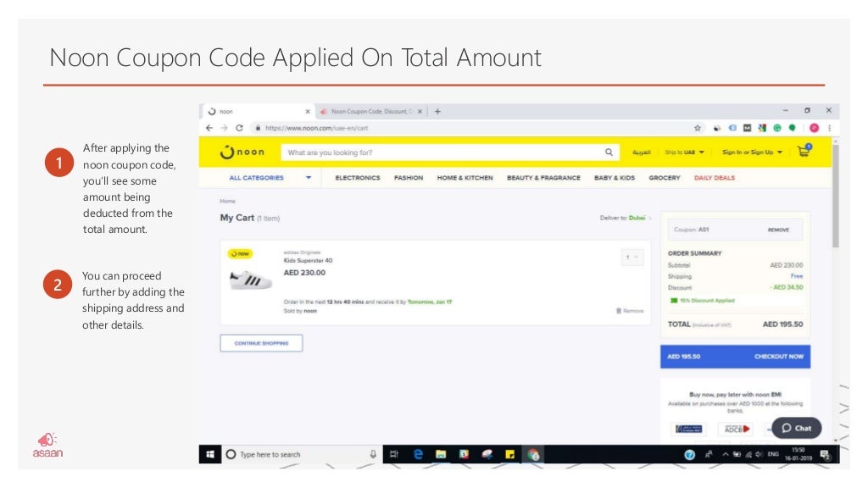
Task: Switch to the noon browser tab
Action: pyautogui.click(x=258, y=111)
